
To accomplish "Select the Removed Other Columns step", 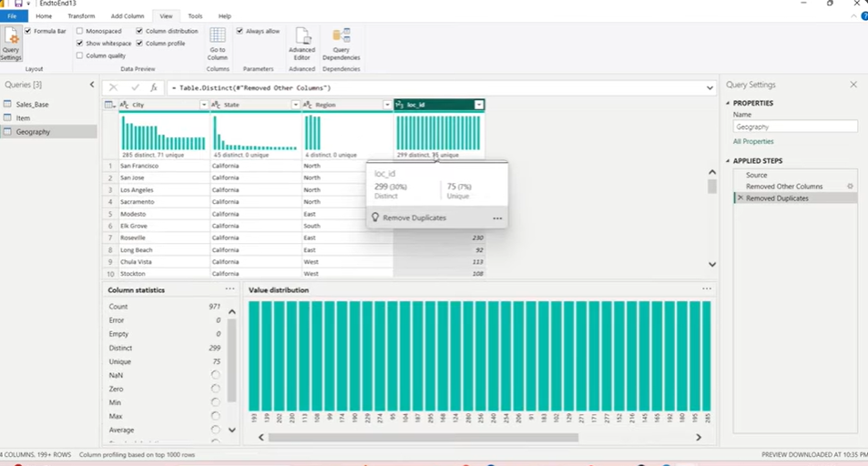I will [784, 187].
